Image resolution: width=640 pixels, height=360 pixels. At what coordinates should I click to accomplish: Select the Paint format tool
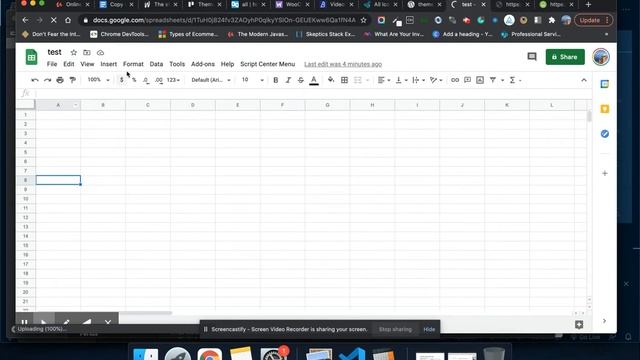click(73, 80)
